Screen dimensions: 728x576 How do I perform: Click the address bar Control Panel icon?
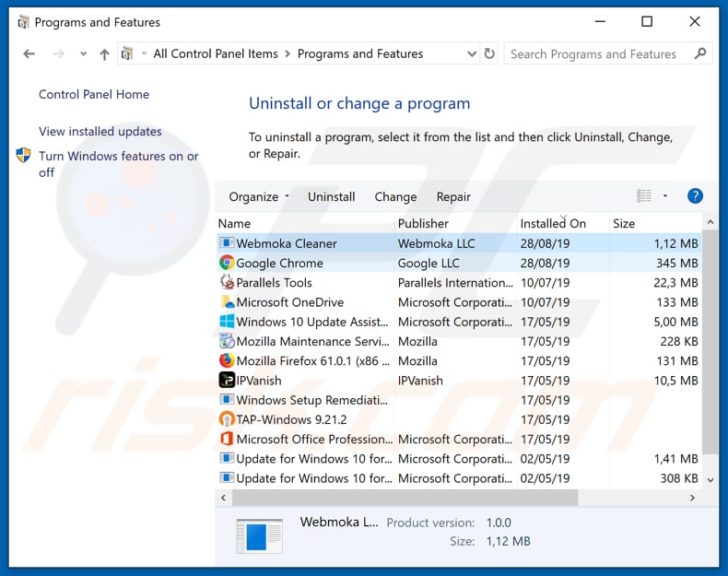[x=127, y=53]
